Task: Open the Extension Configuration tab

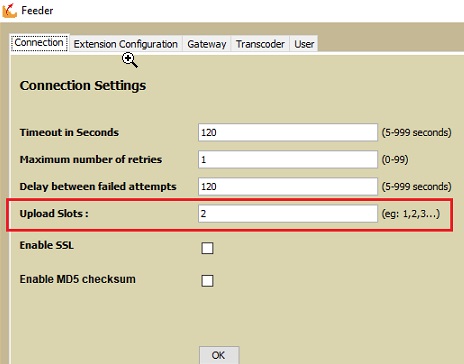Action: point(126,44)
